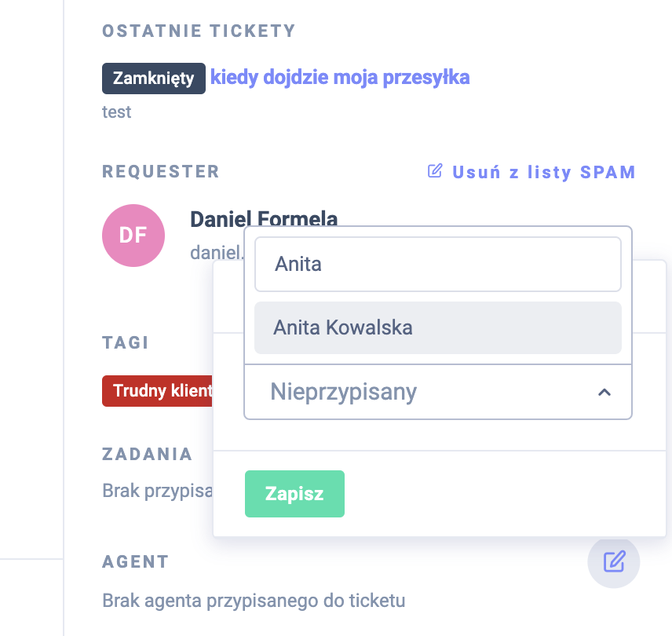Click the pink DF avatar

(x=133, y=236)
